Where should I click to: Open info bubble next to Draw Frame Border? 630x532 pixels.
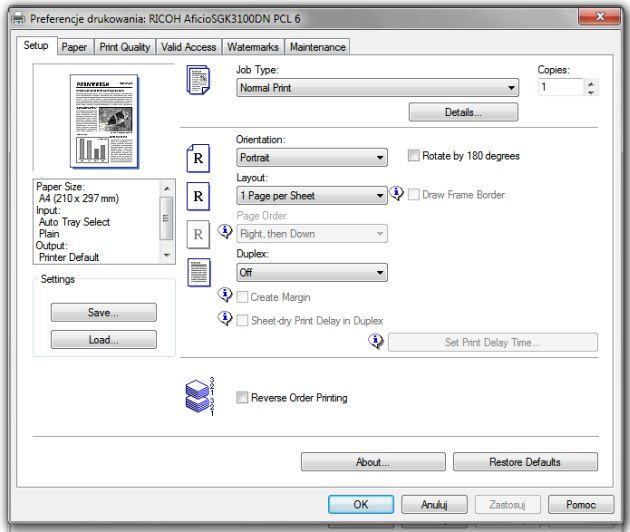[397, 193]
